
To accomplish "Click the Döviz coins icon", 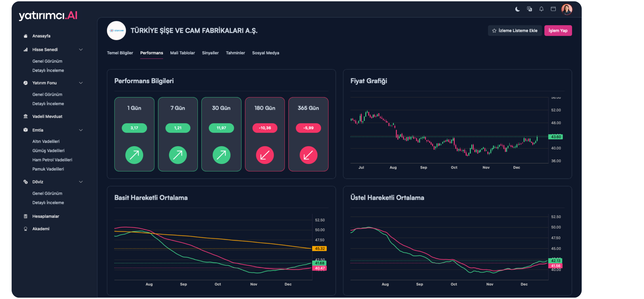I will tap(25, 182).
